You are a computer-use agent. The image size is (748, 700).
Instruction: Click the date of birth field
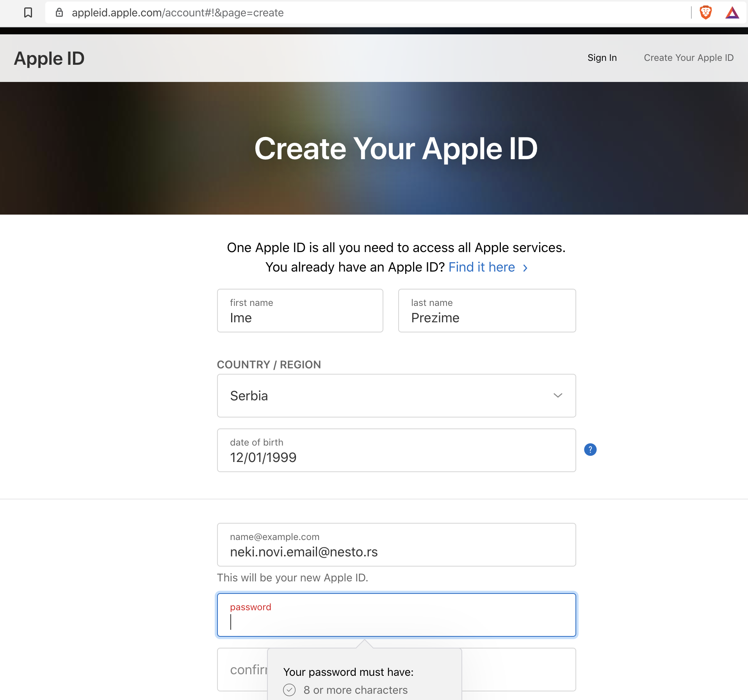[x=396, y=450]
